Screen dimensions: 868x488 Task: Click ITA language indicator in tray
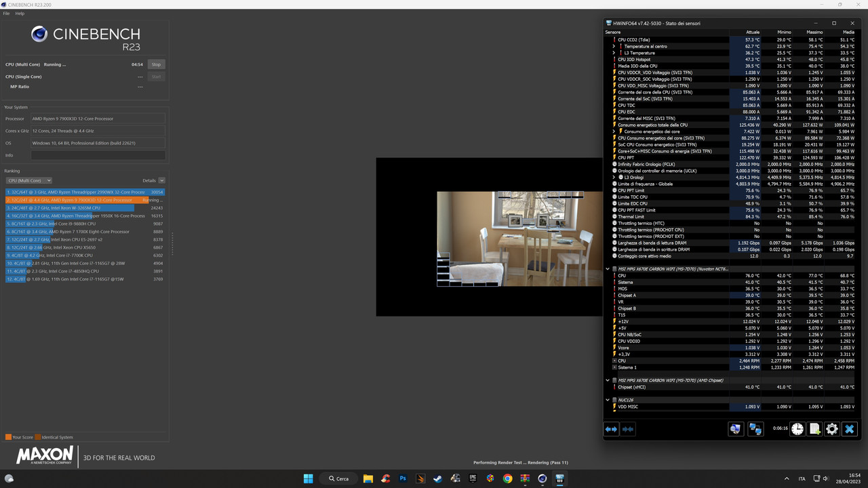[x=802, y=479]
